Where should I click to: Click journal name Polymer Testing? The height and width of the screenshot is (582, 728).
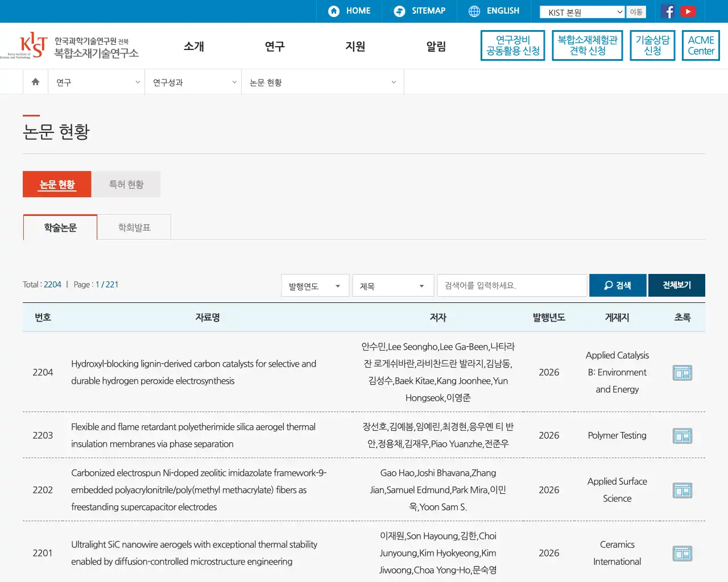point(617,435)
